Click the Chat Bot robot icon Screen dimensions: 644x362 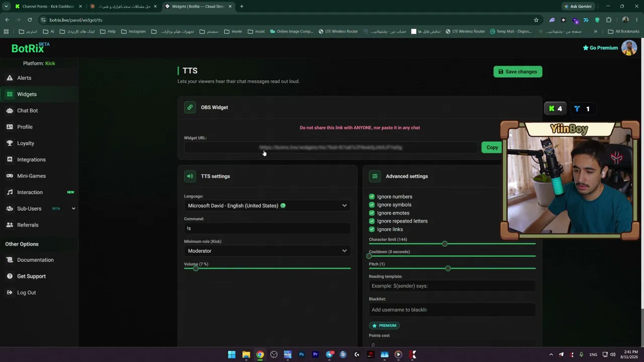10,111
